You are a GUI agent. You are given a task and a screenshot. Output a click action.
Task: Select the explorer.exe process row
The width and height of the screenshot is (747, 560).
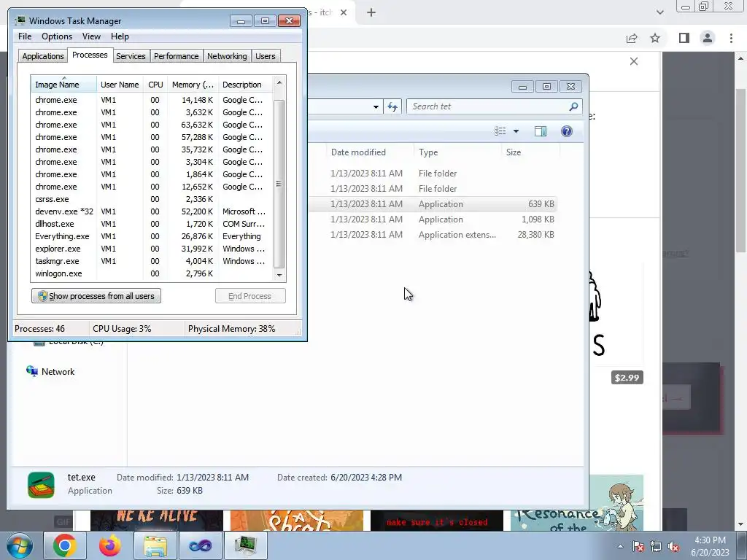(152, 249)
